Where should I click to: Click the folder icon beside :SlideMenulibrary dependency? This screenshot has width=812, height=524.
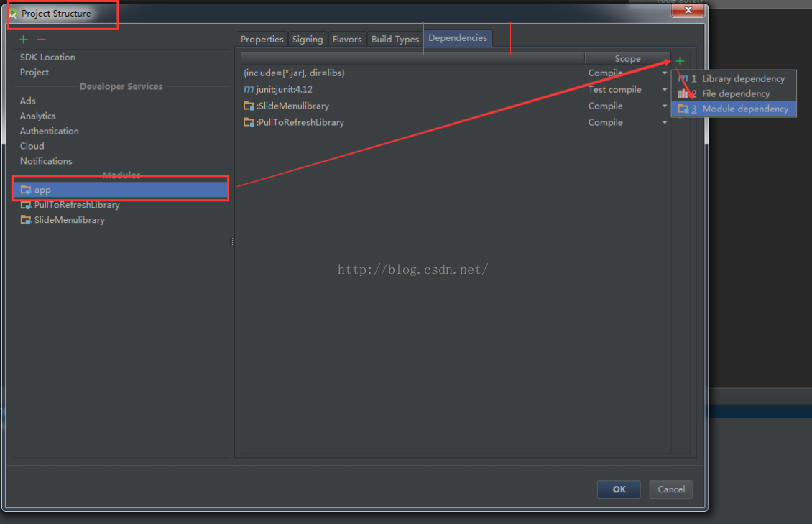pos(249,106)
